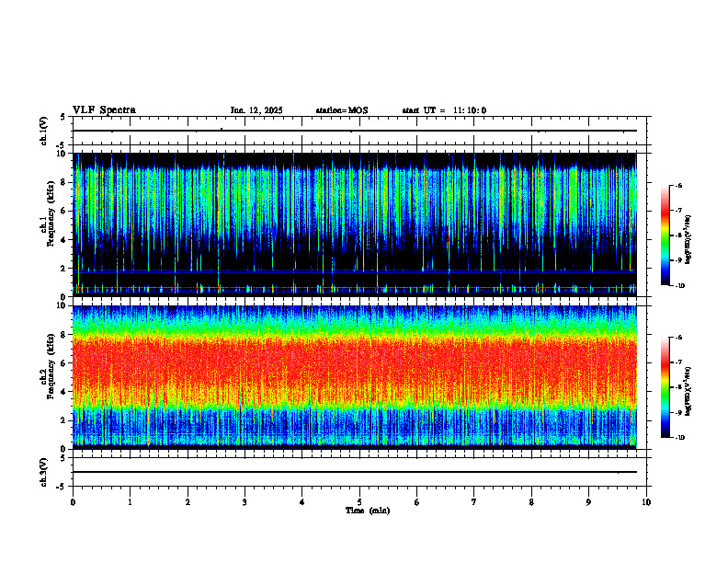Click the ch.3(V) waveform trace line
Screen dimensions: 728x563
coord(355,472)
